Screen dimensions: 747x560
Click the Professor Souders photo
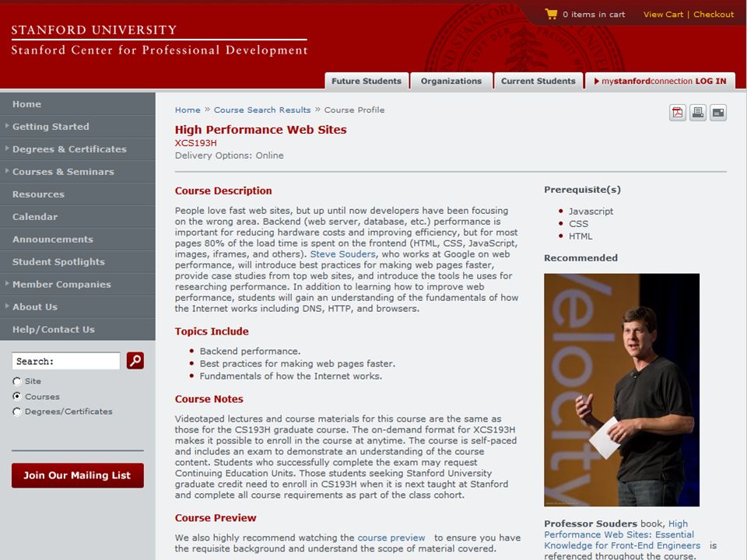click(x=622, y=390)
